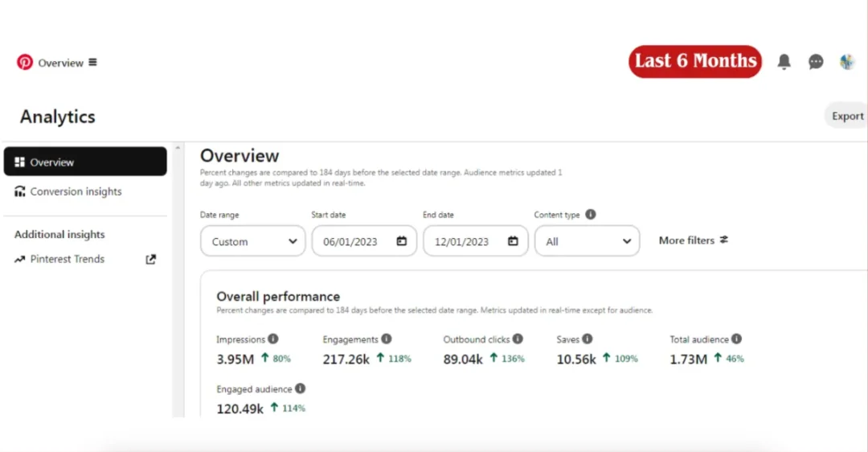Click the 1.73M total audience value
The width and height of the screenshot is (868, 452).
(x=689, y=359)
